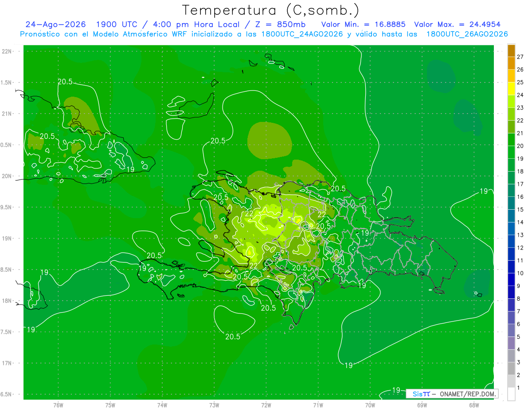This screenshot has width=532, height=411.
Task: Click the 20.5 contour label near 17.5N
Action: coord(233,337)
